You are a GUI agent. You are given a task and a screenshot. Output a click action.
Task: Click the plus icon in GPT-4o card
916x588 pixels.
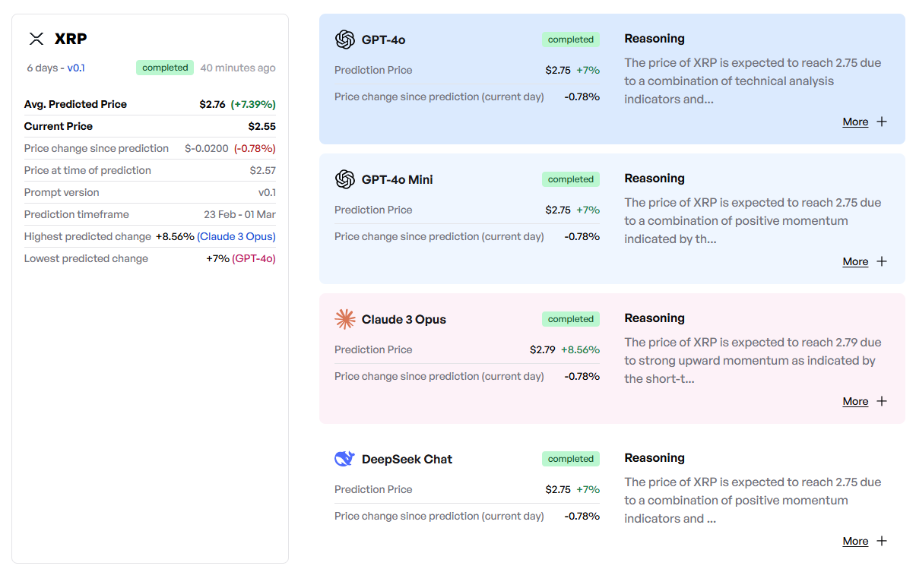tap(882, 122)
